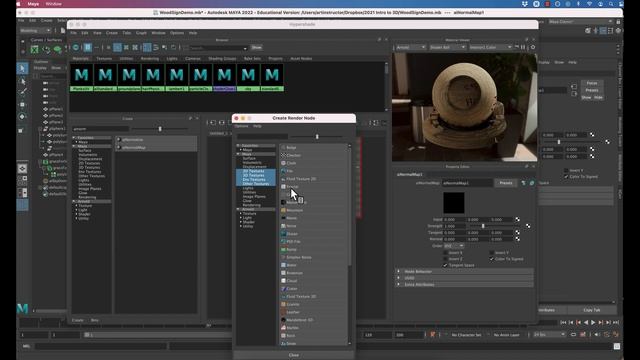Click the Focus button in Attribute Editor

tap(592, 83)
